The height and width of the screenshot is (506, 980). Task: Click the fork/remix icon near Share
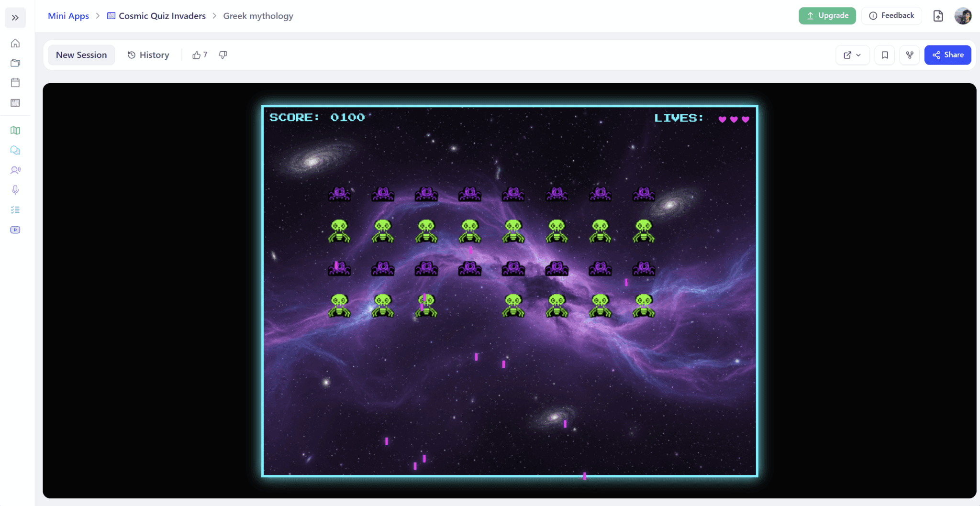909,55
